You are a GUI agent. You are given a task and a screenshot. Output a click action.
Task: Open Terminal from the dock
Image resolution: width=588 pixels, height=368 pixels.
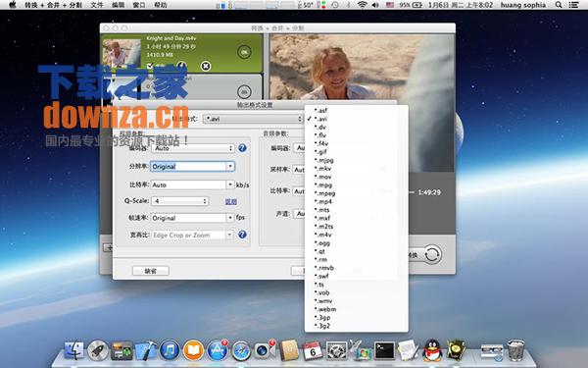[385, 350]
